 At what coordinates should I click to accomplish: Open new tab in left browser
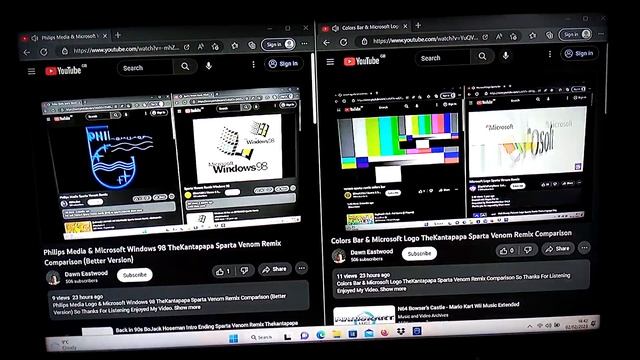click(x=118, y=35)
